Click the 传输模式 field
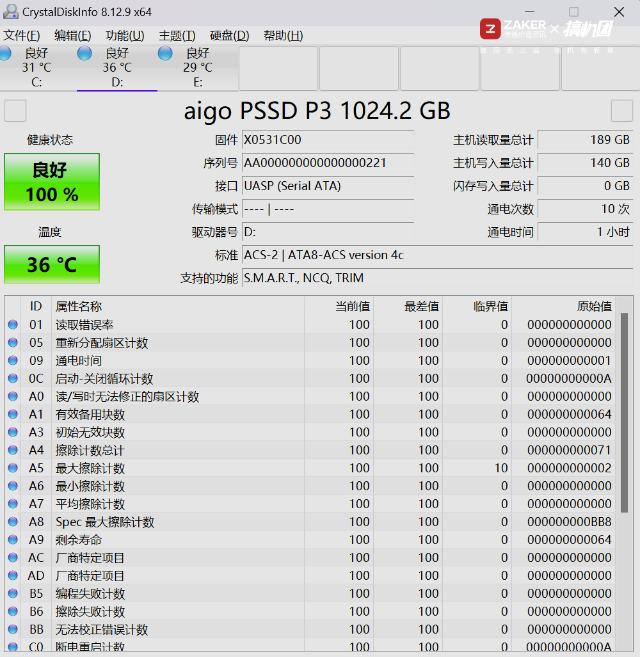 (328, 209)
